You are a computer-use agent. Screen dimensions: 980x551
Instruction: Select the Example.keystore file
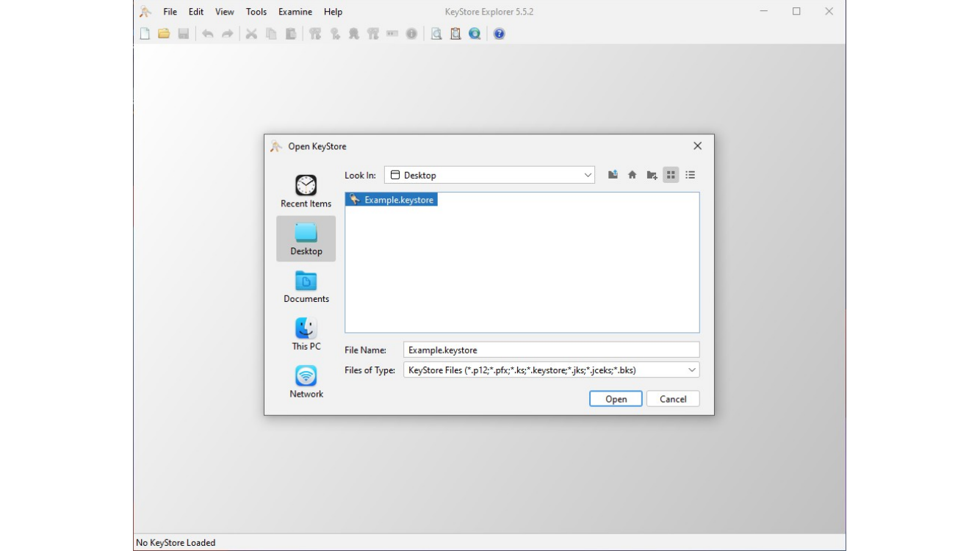tap(392, 200)
